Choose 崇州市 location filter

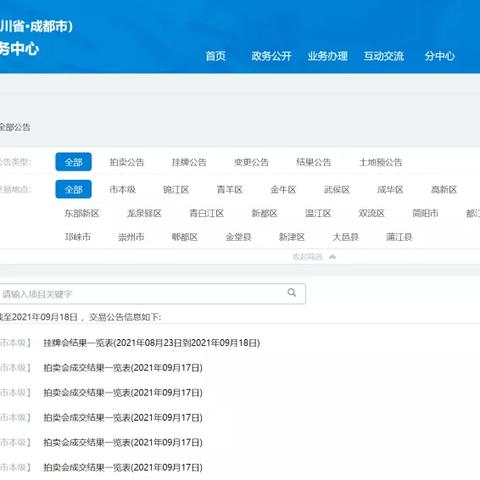131,237
